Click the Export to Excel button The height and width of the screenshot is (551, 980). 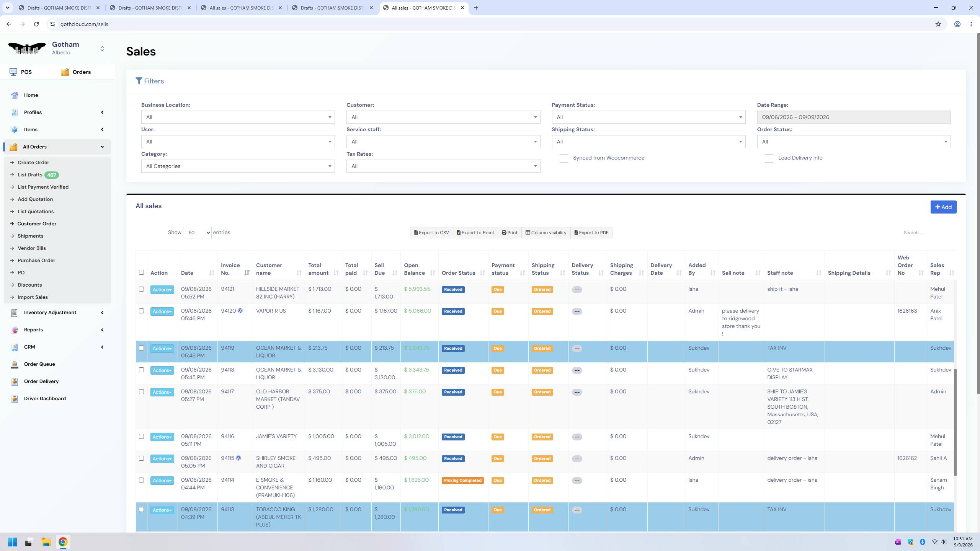click(475, 233)
